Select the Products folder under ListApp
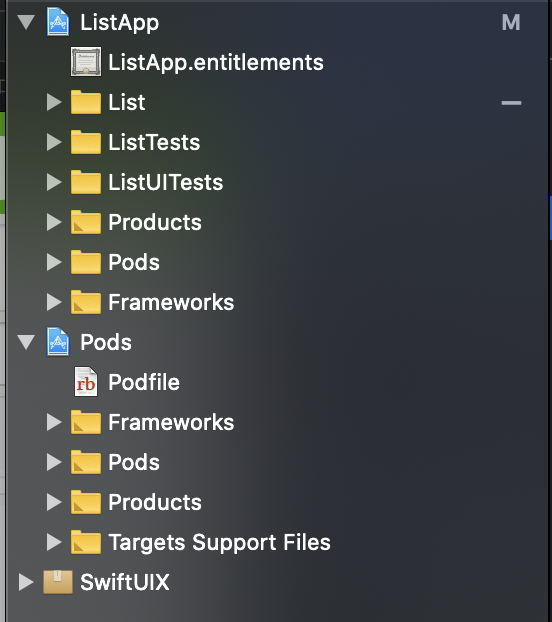Screen dimensions: 552x622 155,222
